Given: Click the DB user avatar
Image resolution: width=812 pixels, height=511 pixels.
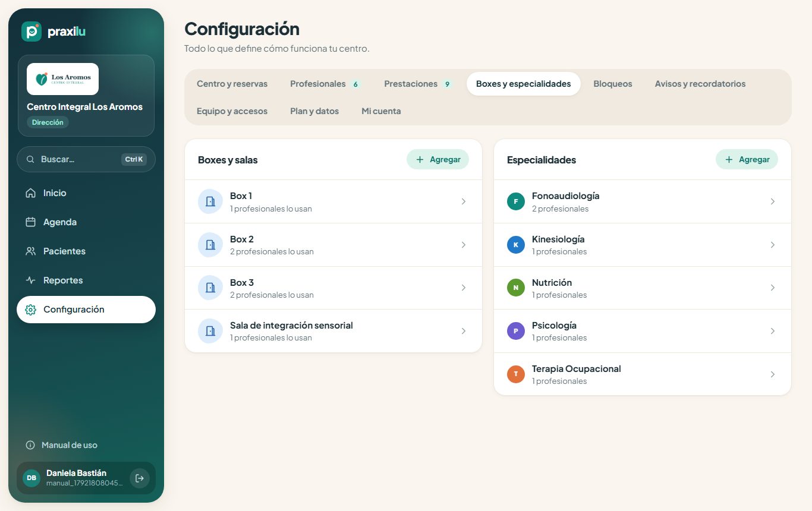Looking at the screenshot, I should (x=32, y=478).
